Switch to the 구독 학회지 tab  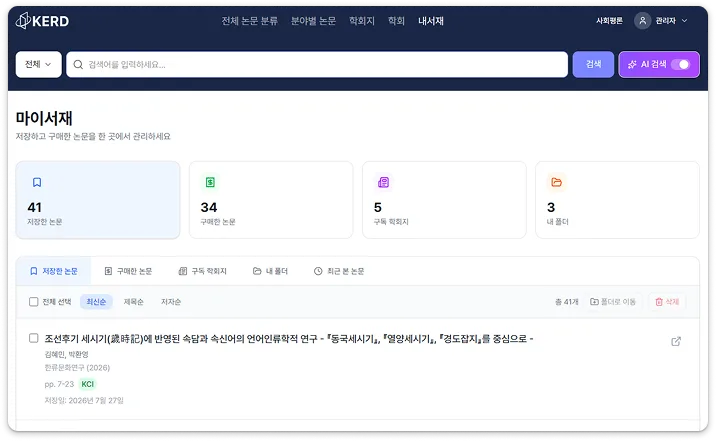click(202, 271)
